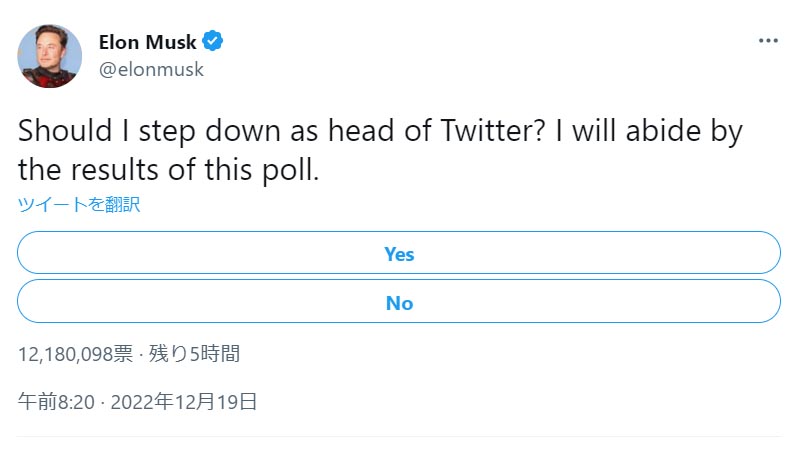Click the 12,180,098票 vote count

(x=75, y=354)
